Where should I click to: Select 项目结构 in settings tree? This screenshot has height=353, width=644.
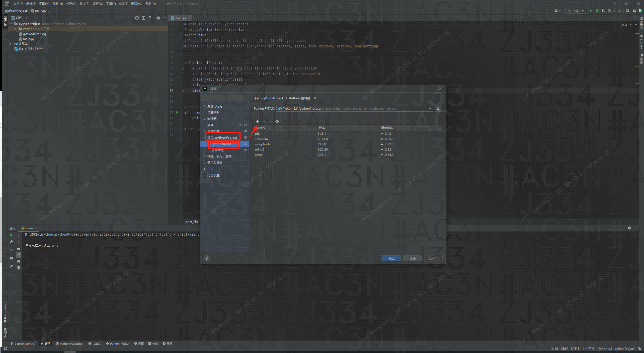click(x=217, y=150)
